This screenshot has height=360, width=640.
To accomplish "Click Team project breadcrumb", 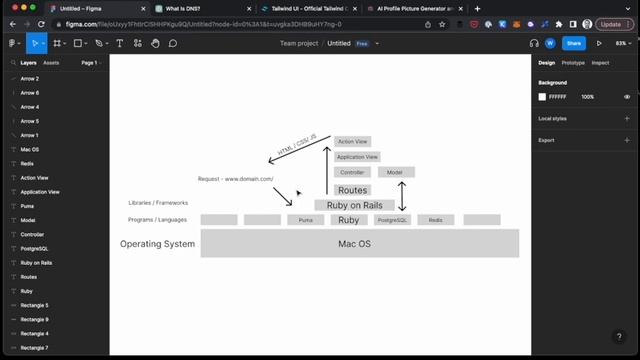I will coord(299,43).
